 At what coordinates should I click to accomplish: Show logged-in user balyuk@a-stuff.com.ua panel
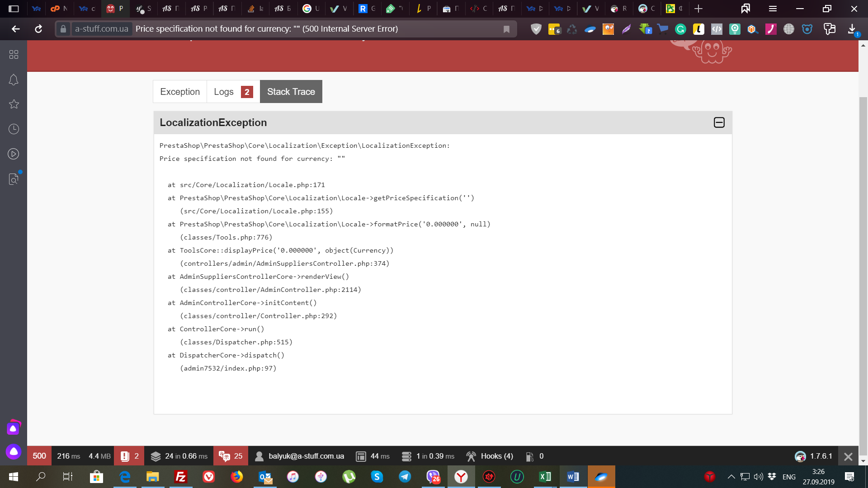pos(299,456)
